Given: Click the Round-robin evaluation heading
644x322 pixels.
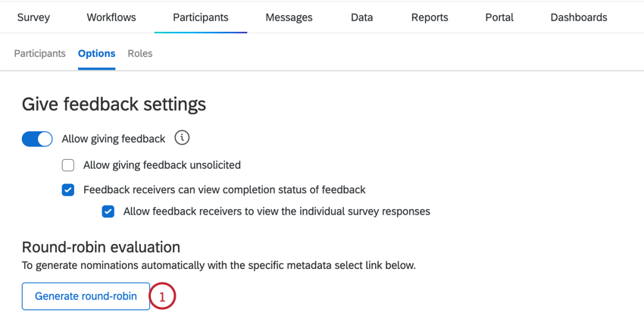Looking at the screenshot, I should click(x=101, y=247).
